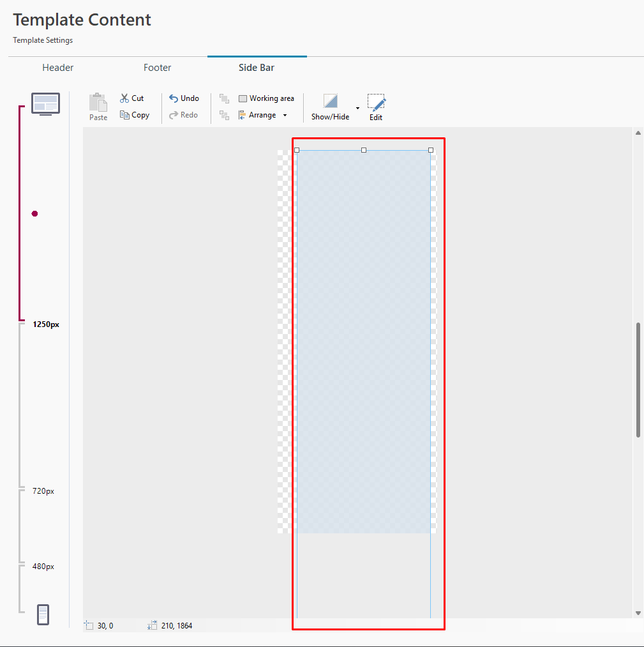Screen dimensions: 644x647
Task: Toggle Show/Hide for this breakpoint
Action: click(330, 106)
